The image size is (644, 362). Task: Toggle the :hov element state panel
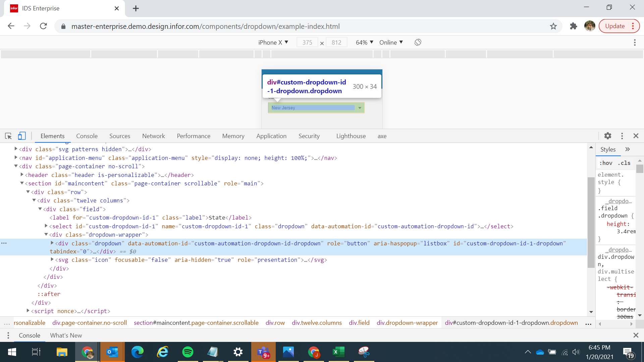tap(606, 163)
